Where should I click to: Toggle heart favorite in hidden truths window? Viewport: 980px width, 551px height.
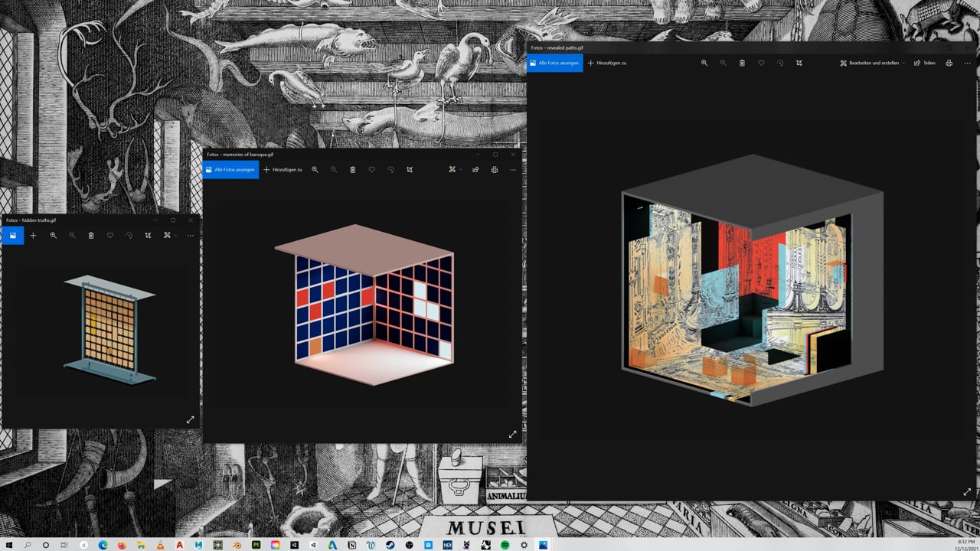[x=110, y=235]
